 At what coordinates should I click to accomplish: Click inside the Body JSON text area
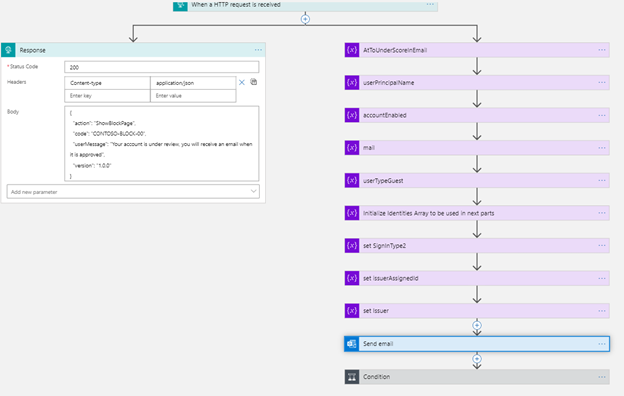tap(162, 144)
